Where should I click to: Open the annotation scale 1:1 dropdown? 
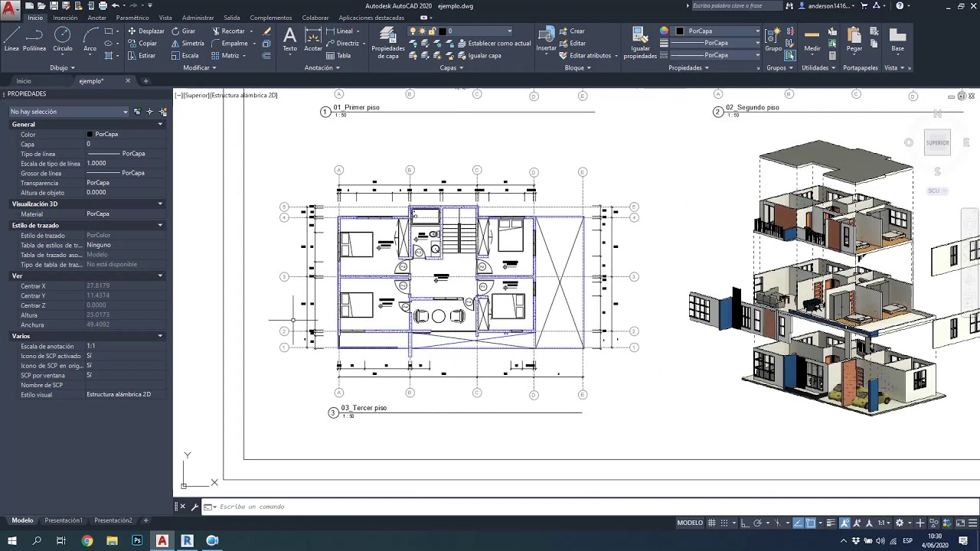click(x=885, y=523)
